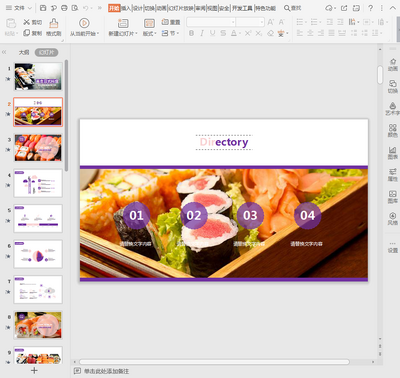
Task: Select slide 6 thumbnail
Action: pyautogui.click(x=38, y=254)
